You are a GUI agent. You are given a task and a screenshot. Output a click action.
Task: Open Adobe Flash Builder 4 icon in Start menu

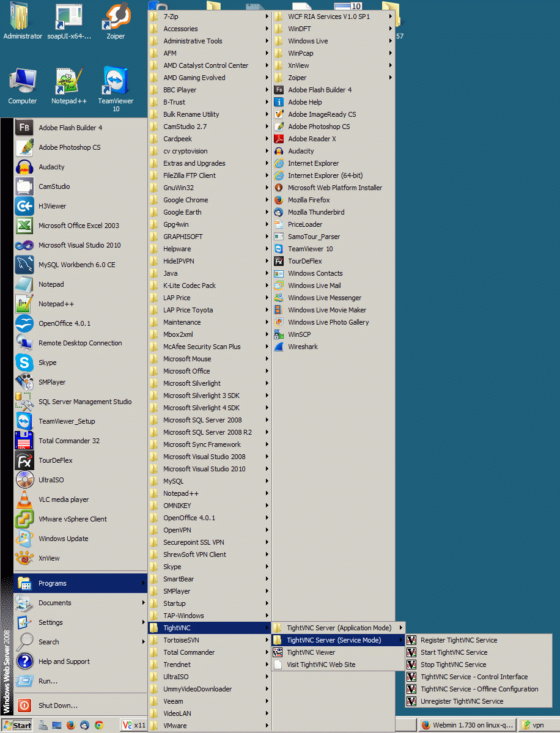(x=24, y=128)
